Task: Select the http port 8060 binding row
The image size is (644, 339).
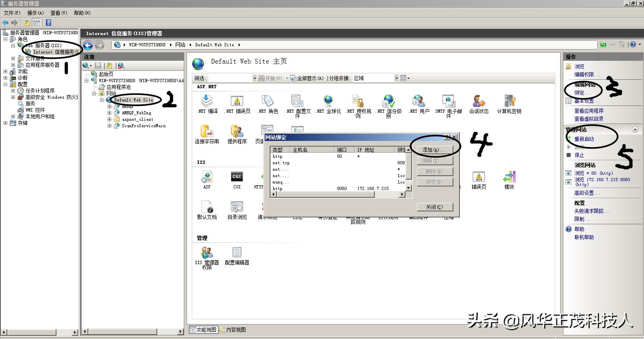Action: pos(338,188)
